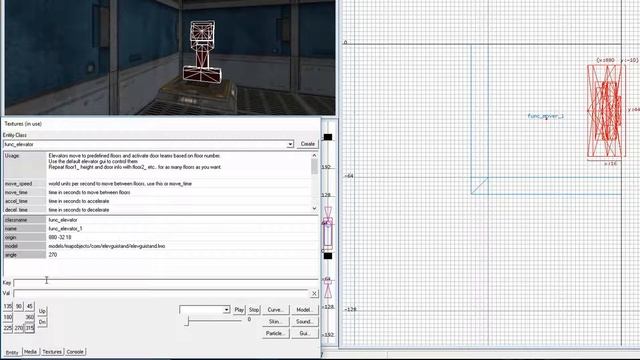
Task: Open the Curve... dialog
Action: [x=276, y=310]
